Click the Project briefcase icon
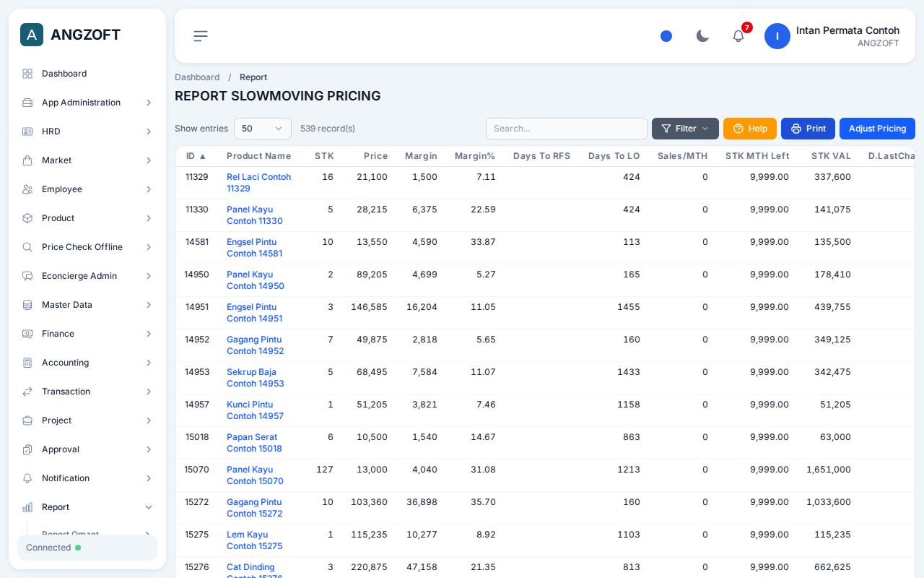 click(27, 420)
